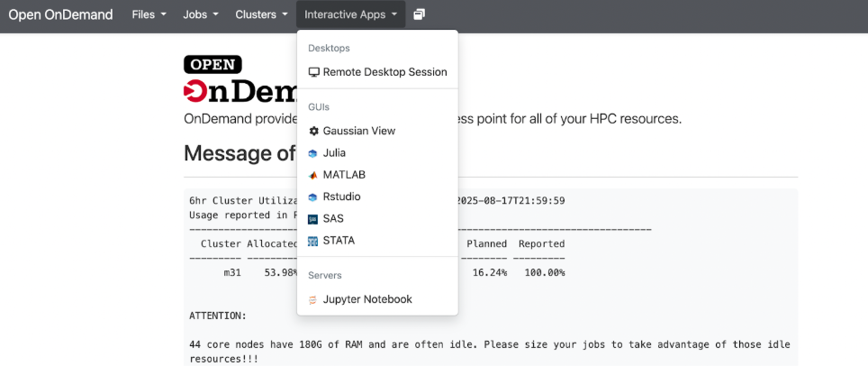This screenshot has width=868, height=366.
Task: Click the STATA app icon
Action: [x=313, y=241]
